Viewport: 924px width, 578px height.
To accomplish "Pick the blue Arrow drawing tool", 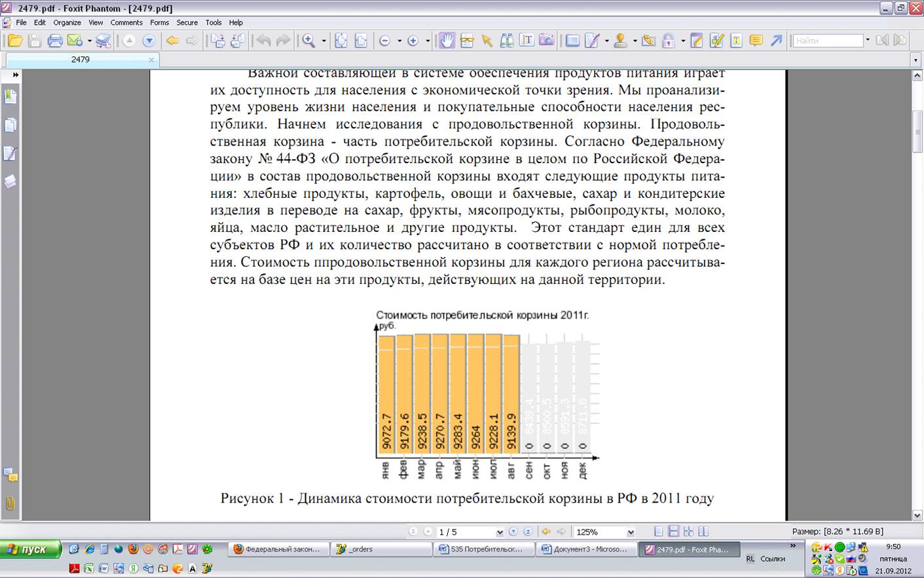I will tap(776, 41).
